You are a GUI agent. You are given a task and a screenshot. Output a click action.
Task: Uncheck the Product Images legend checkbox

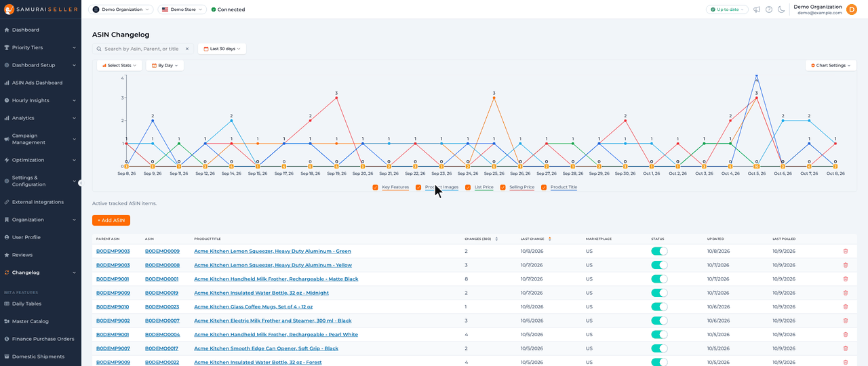click(418, 187)
